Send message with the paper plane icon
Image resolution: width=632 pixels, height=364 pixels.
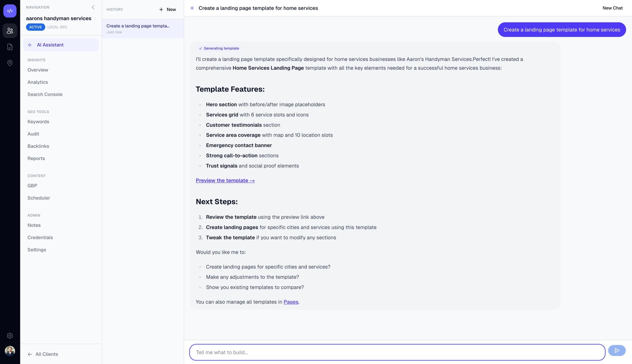(617, 351)
